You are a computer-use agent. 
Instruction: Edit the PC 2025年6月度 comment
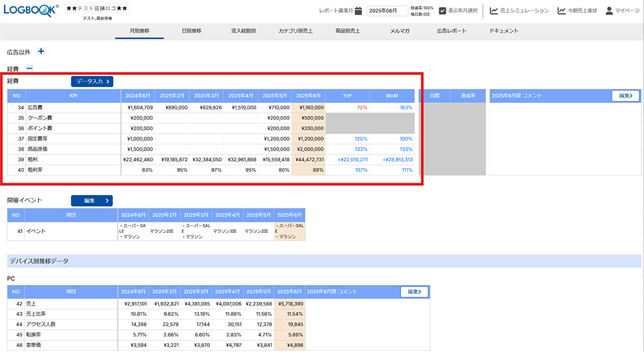click(414, 292)
